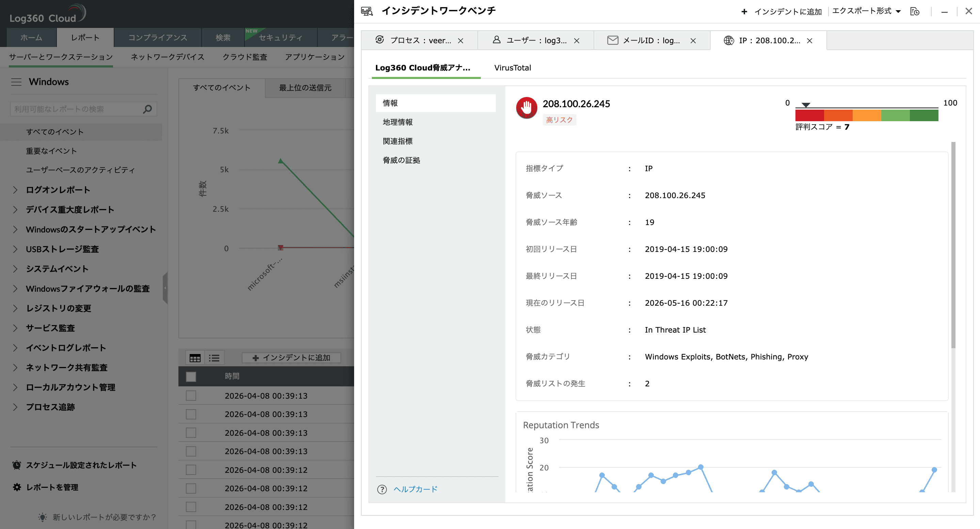
Task: Click the globe icon on IP tab
Action: tap(729, 40)
